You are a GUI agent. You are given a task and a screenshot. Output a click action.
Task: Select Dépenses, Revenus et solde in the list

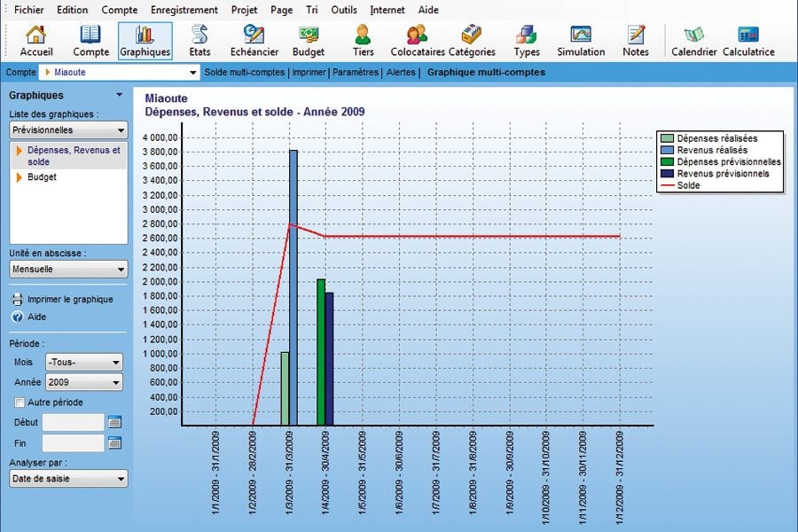tap(68, 156)
